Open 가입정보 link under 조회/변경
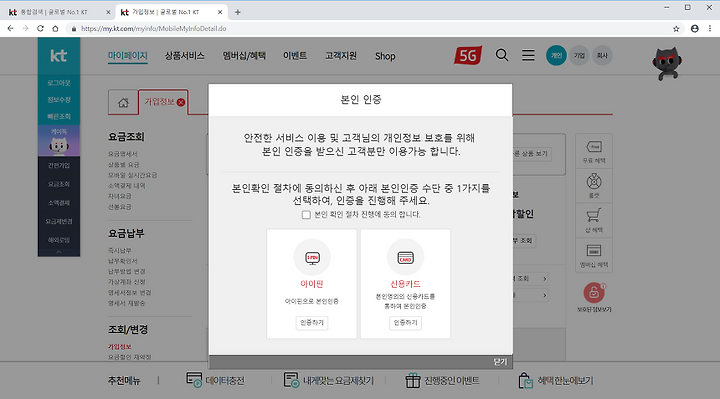Viewport: 720px width, 399px height. (x=120, y=347)
